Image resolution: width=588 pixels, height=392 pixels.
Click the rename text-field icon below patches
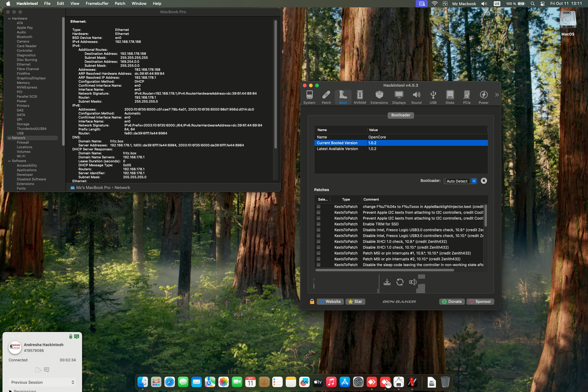pyautogui.click(x=413, y=282)
